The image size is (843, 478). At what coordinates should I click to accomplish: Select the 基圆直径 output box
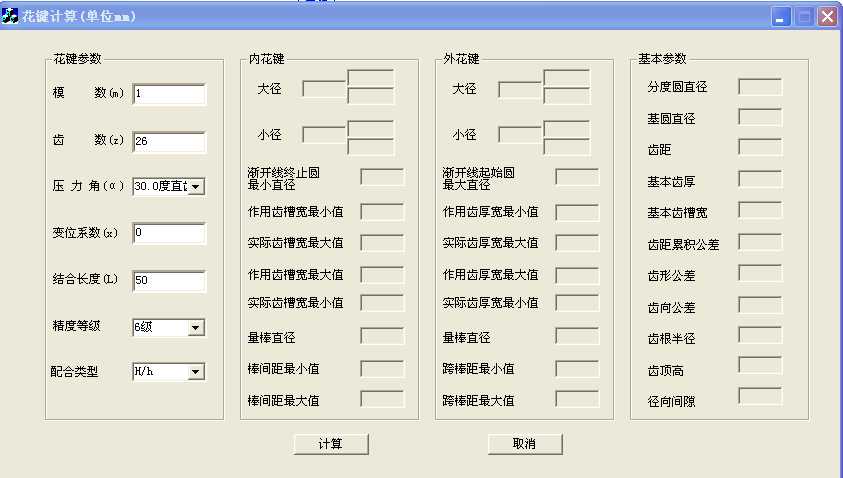tap(760, 117)
